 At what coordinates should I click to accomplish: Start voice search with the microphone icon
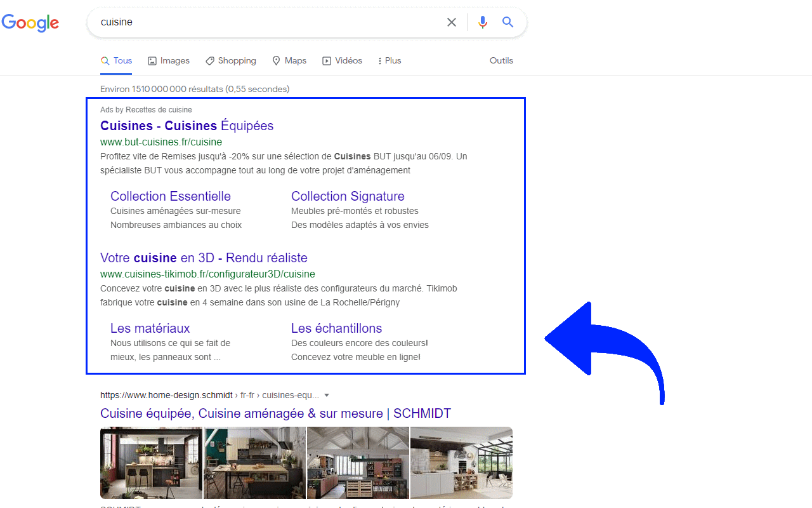pos(483,22)
